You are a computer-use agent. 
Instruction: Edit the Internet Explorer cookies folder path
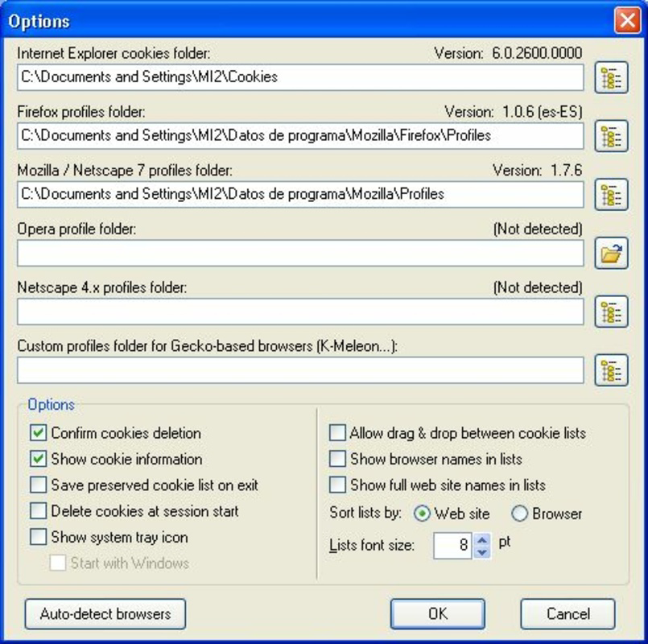(x=300, y=77)
